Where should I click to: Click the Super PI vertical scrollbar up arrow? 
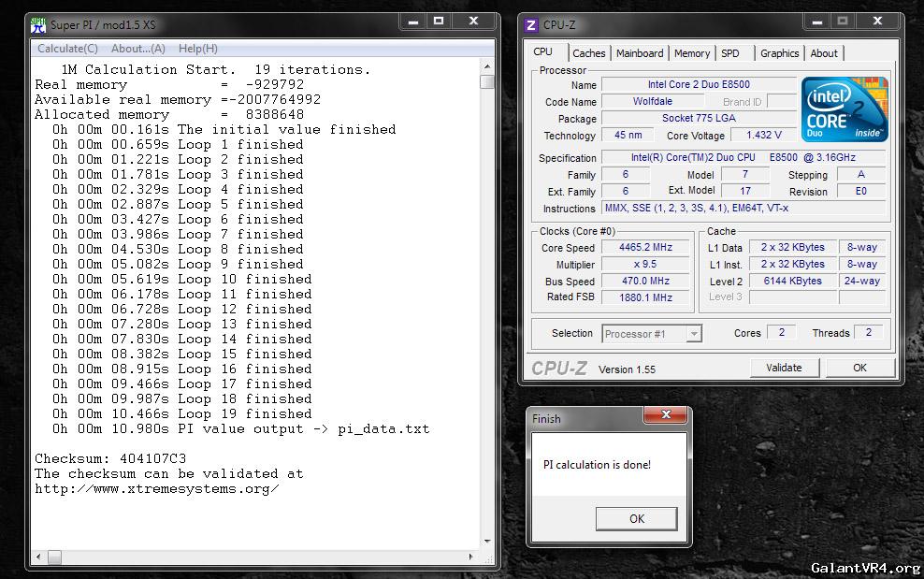486,66
